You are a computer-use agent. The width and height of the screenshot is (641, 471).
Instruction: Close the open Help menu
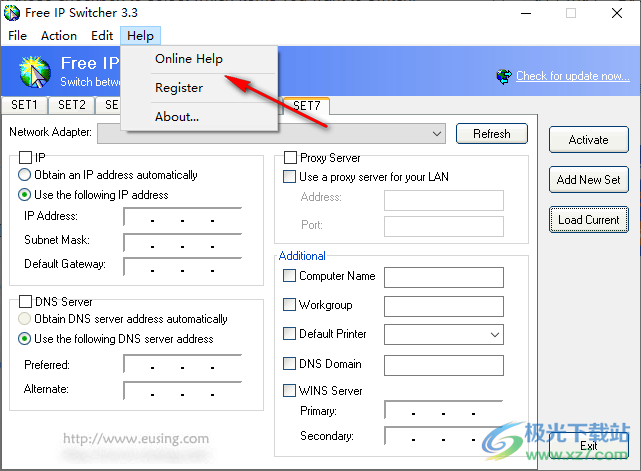[x=140, y=36]
